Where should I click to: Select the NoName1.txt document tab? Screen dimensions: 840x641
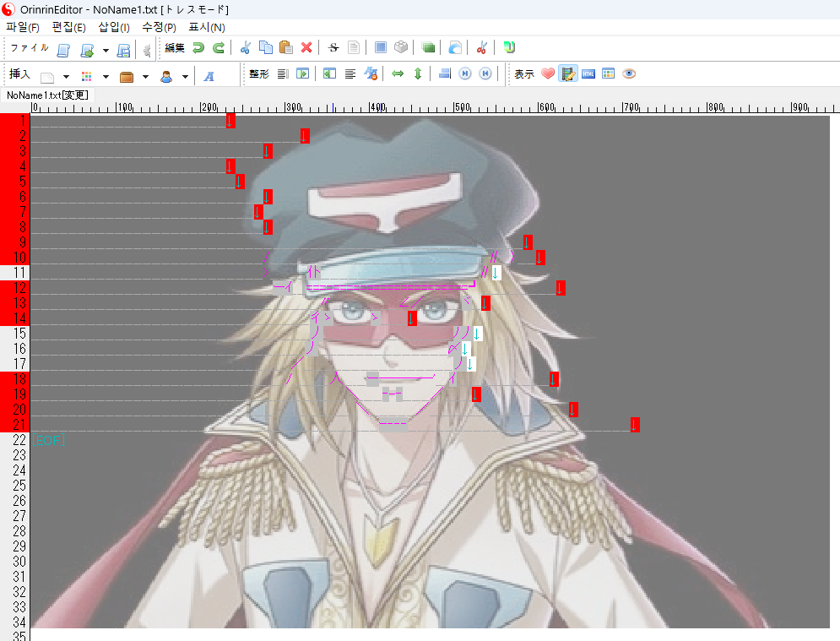coord(46,95)
